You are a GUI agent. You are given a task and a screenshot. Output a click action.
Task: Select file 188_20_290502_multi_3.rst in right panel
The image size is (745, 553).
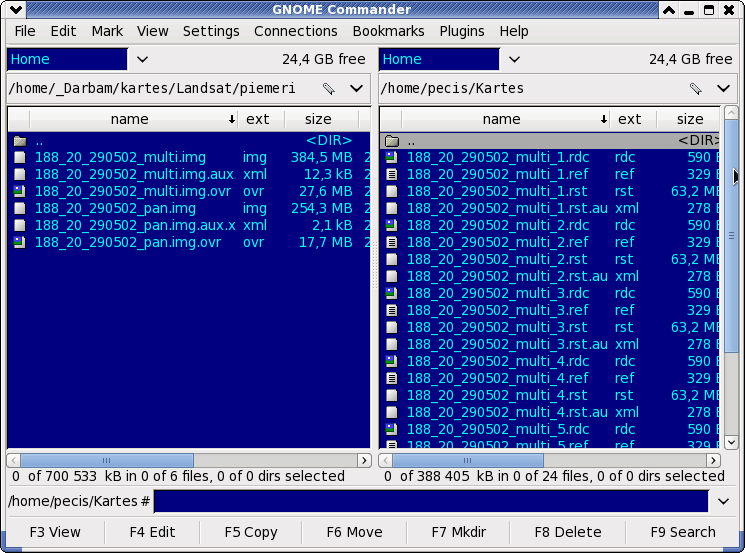pyautogui.click(x=550, y=327)
